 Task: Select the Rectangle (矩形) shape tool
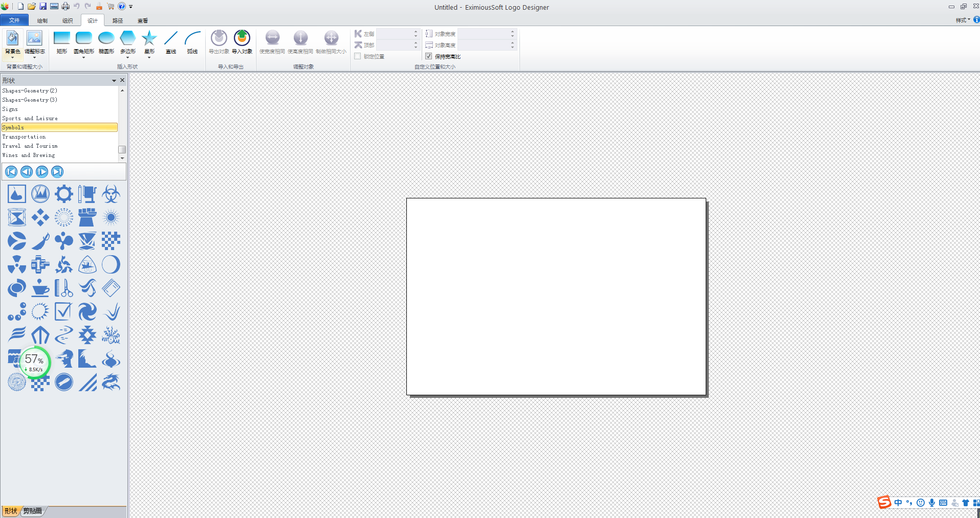61,42
